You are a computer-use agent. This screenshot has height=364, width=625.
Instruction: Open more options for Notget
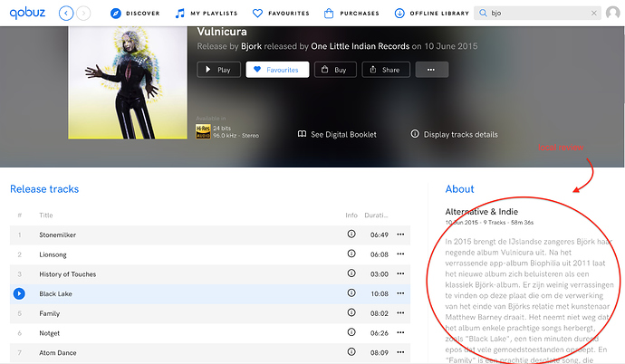click(x=400, y=332)
